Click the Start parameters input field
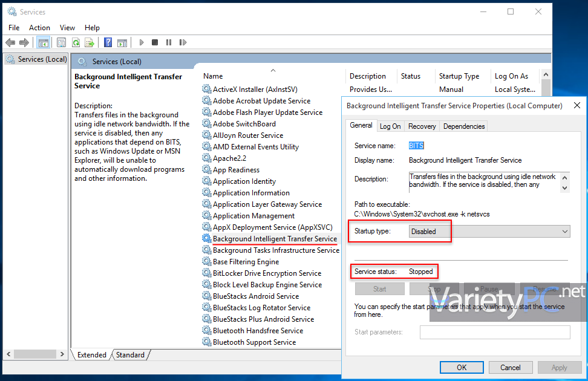The image size is (588, 381). (495, 332)
